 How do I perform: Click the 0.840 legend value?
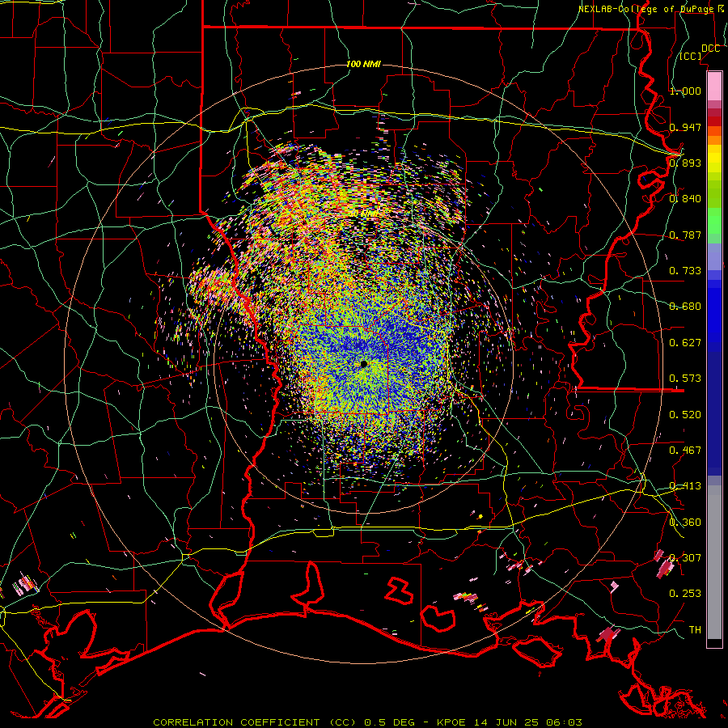[685, 199]
